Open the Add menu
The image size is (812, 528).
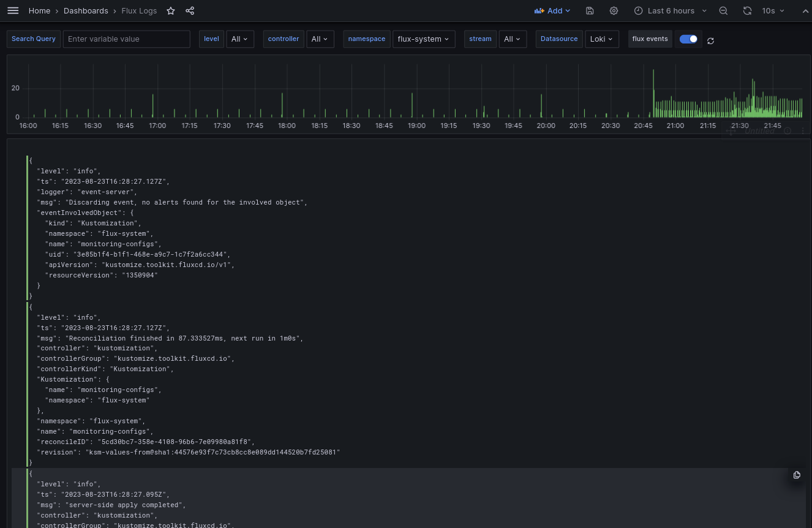pos(551,10)
